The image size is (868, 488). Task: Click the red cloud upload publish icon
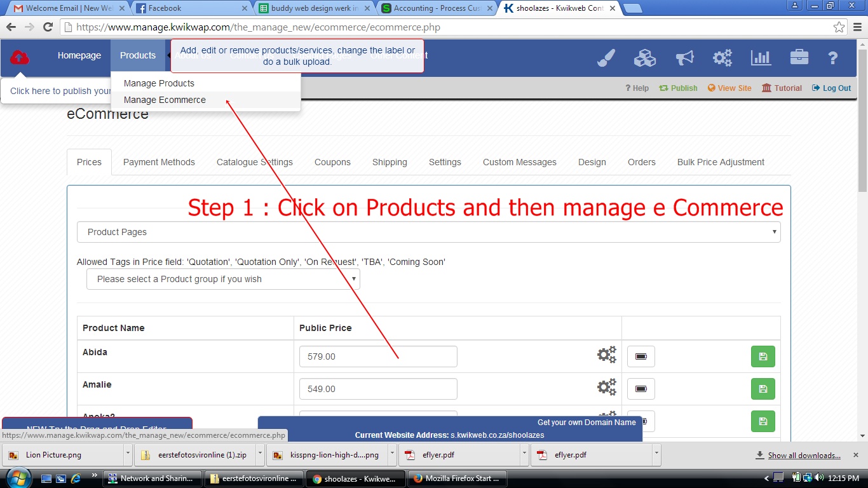coord(20,57)
